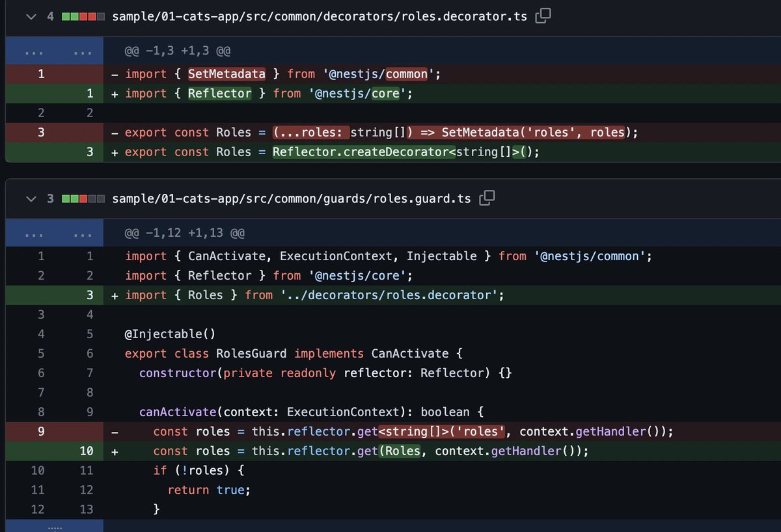Click the '@Injectable()' line
The width and height of the screenshot is (781, 532).
442,334
